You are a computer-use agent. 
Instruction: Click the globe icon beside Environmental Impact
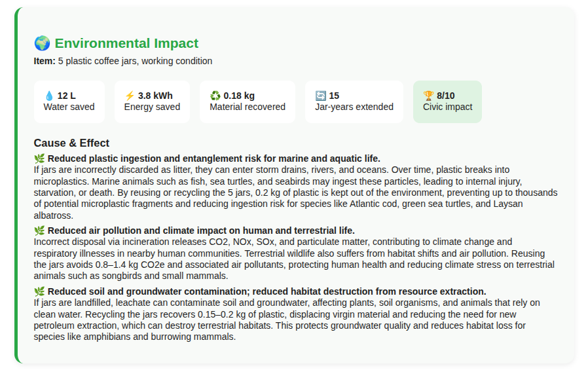[x=42, y=43]
